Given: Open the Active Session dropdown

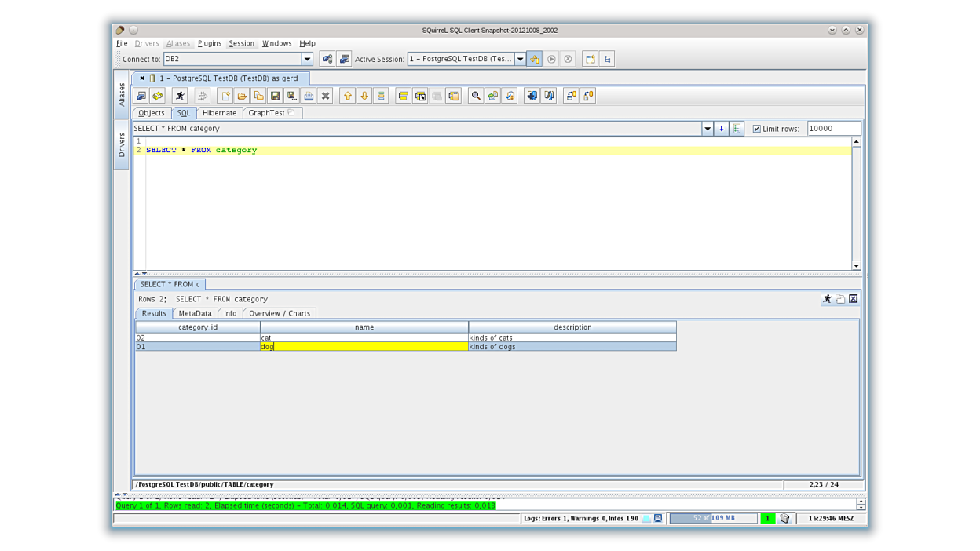Looking at the screenshot, I should [x=520, y=58].
